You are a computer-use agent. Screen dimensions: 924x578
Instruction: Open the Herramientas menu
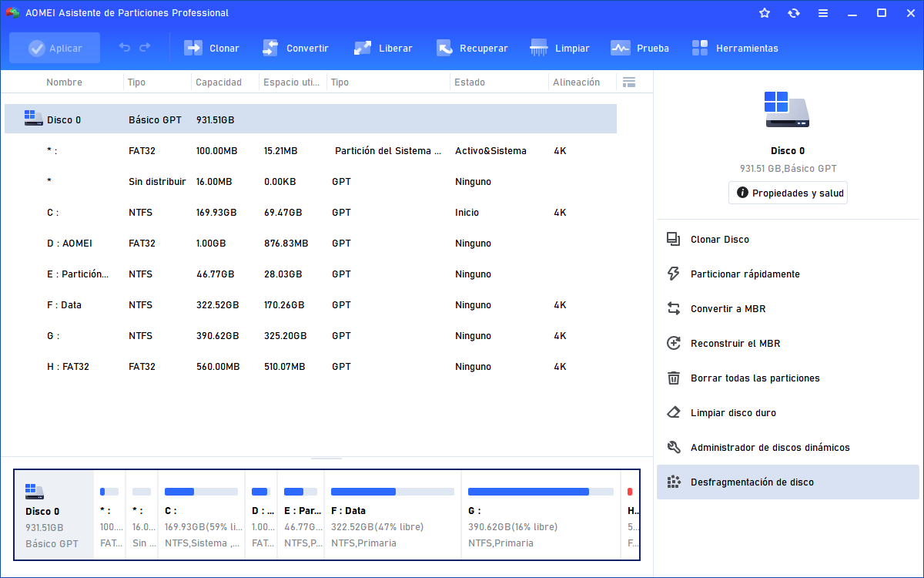(735, 48)
